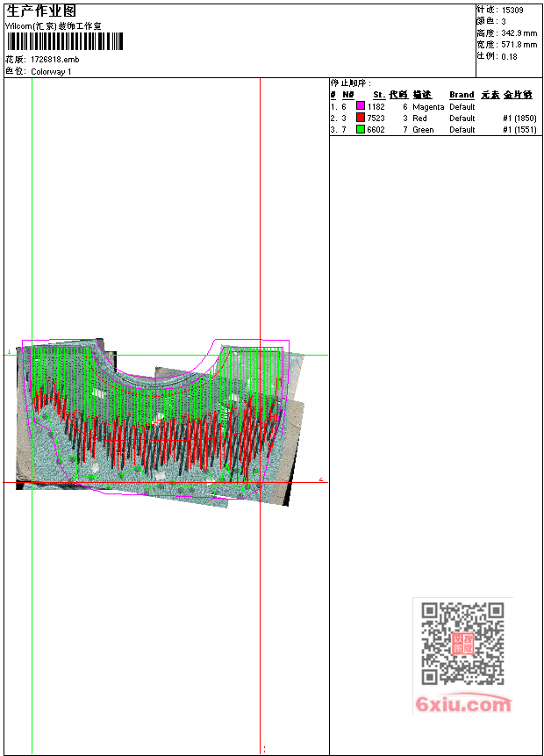Click the barcode under the Wilcom header
544x756 pixels.
point(65,42)
